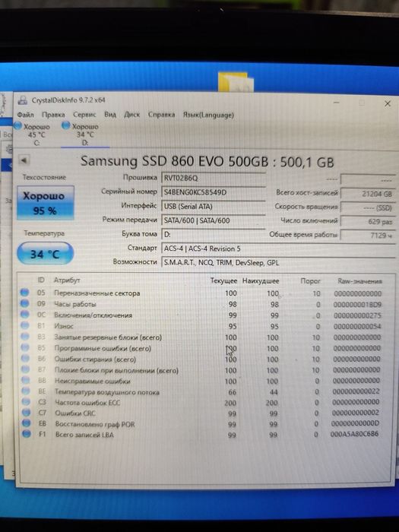Open the Файл menu
Viewport: 399px width, 532px height.
[x=25, y=115]
